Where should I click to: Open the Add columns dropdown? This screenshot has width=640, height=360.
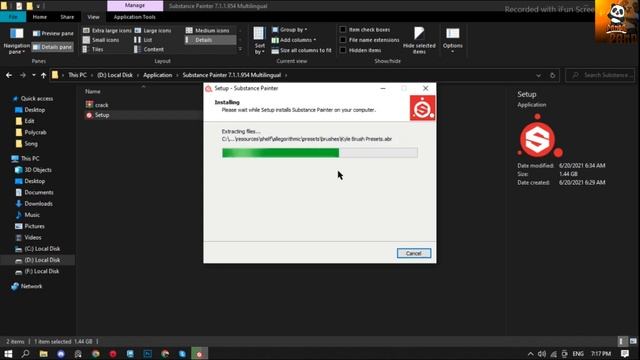(x=294, y=40)
